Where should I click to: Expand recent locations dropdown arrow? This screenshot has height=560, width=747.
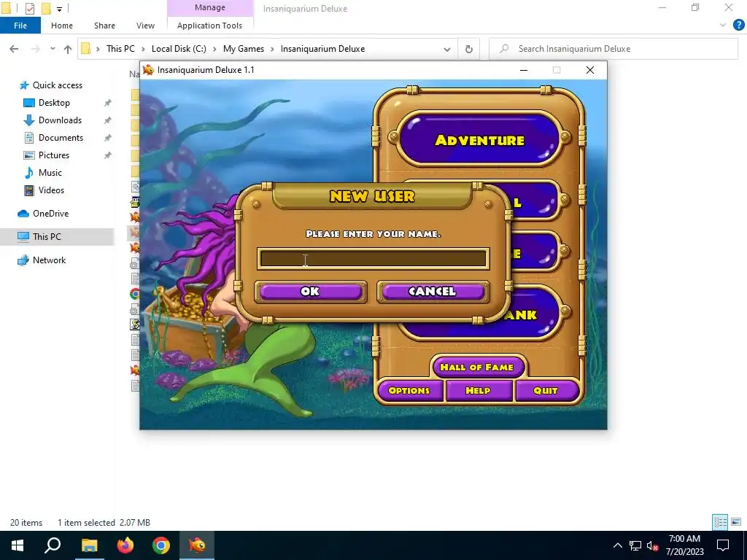(x=53, y=49)
